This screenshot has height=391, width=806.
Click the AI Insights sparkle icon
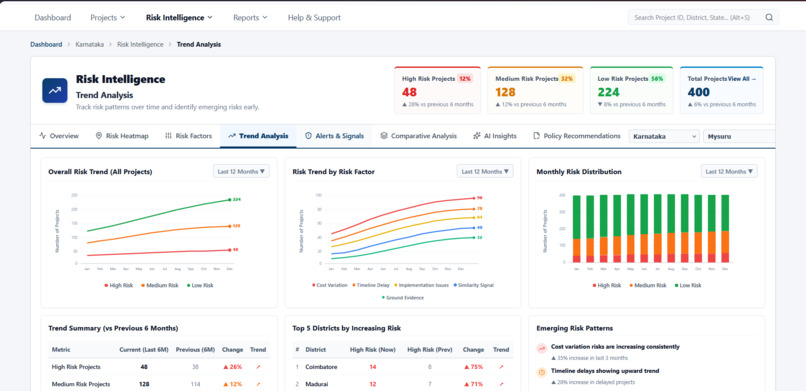coord(477,136)
